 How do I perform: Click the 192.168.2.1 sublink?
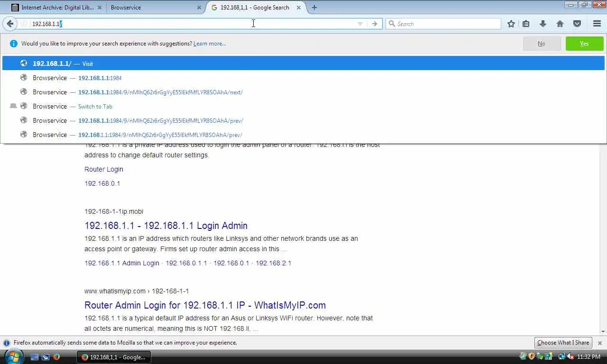coord(274,263)
